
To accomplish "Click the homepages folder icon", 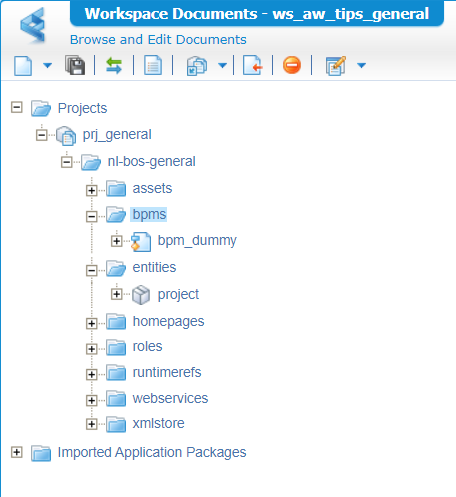I will [x=116, y=322].
